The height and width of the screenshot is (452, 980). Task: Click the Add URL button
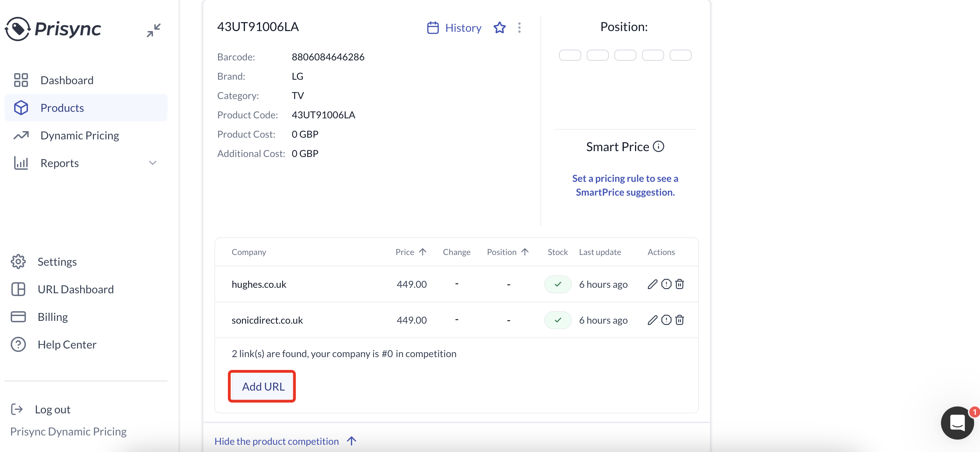(262, 386)
